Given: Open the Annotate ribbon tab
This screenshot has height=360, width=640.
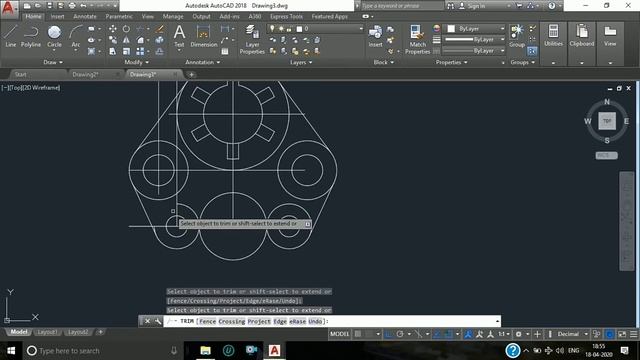Looking at the screenshot, I should [85, 16].
